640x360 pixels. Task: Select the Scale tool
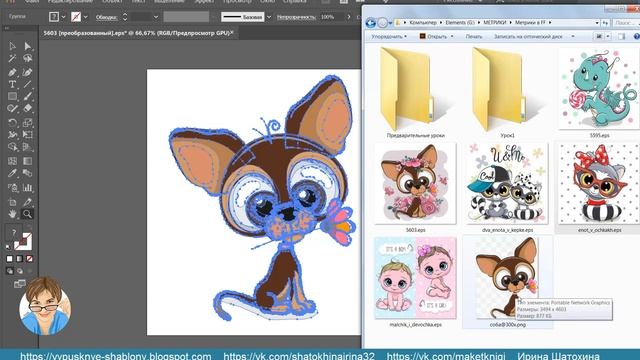[x=27, y=122]
